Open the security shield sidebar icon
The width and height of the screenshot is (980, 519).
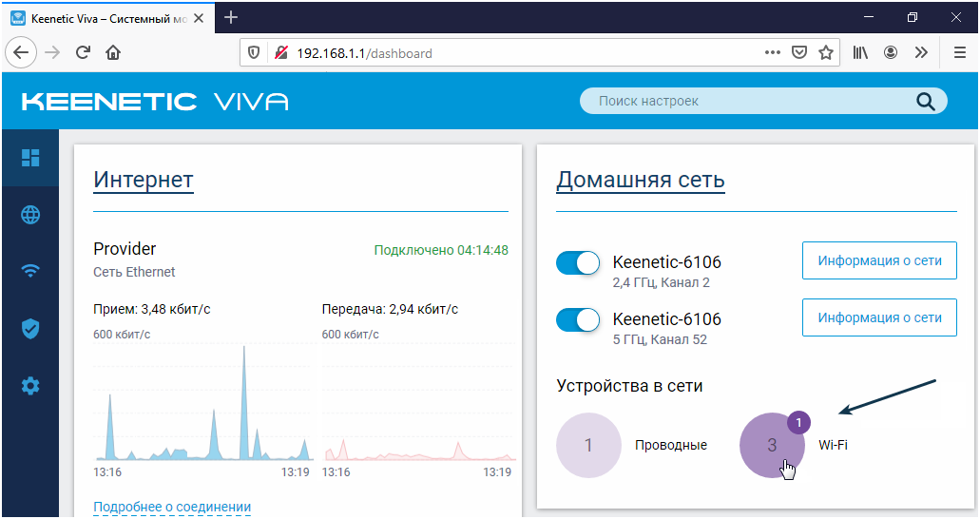coord(30,329)
